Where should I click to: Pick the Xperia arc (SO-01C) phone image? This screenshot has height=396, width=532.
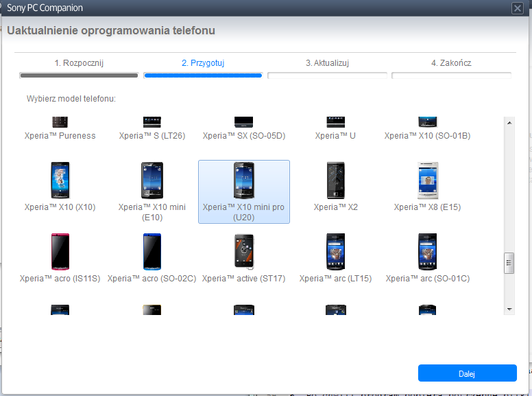coord(428,252)
